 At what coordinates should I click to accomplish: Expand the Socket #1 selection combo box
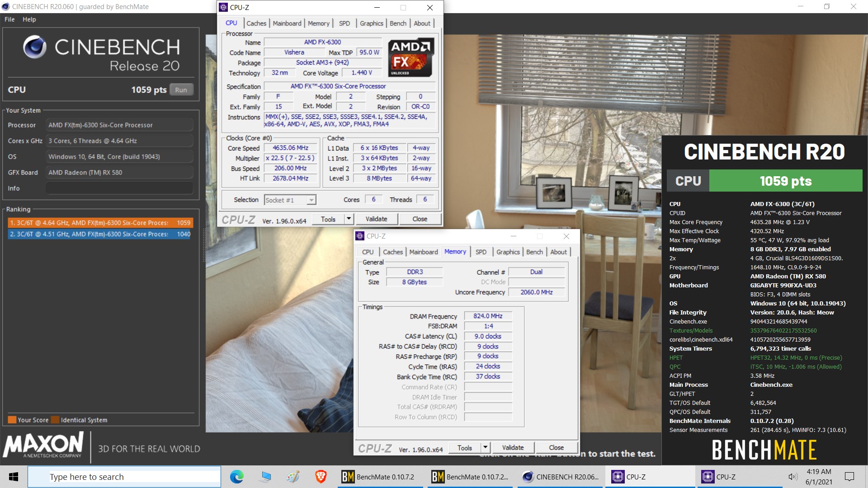click(290, 200)
